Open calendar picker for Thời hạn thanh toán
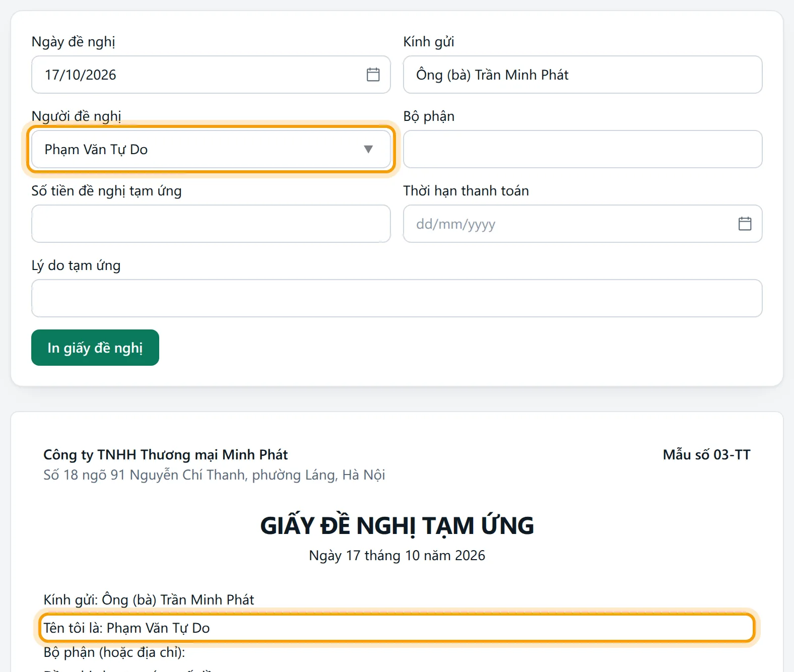The image size is (794, 672). tap(745, 224)
